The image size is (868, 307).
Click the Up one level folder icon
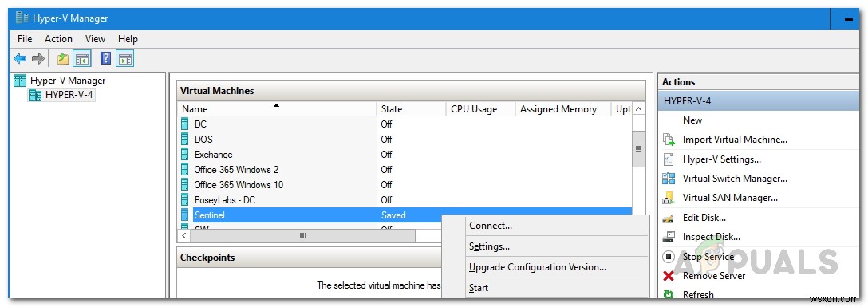click(x=62, y=58)
